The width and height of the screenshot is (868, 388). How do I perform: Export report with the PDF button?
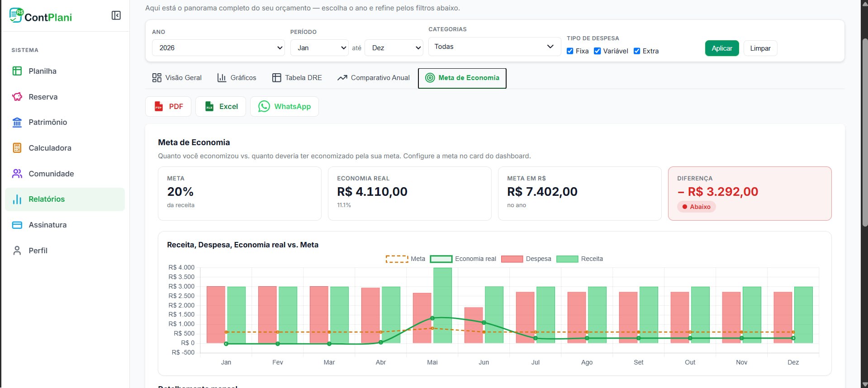coord(168,106)
